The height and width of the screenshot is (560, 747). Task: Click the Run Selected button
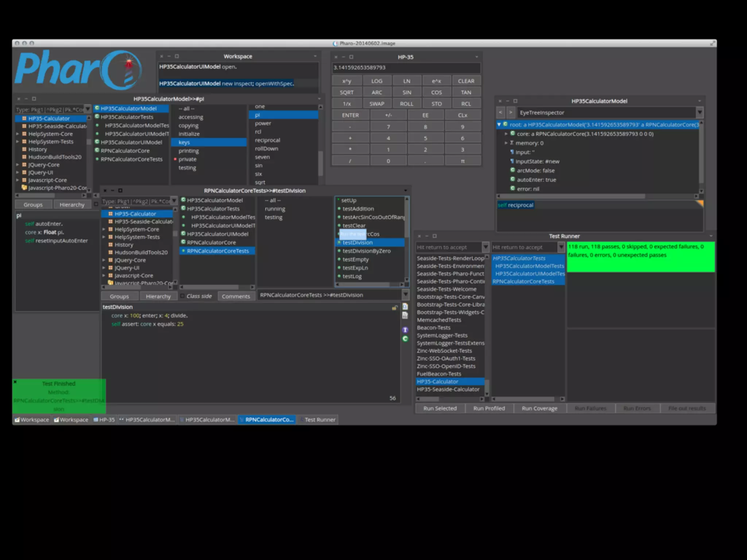click(x=440, y=408)
